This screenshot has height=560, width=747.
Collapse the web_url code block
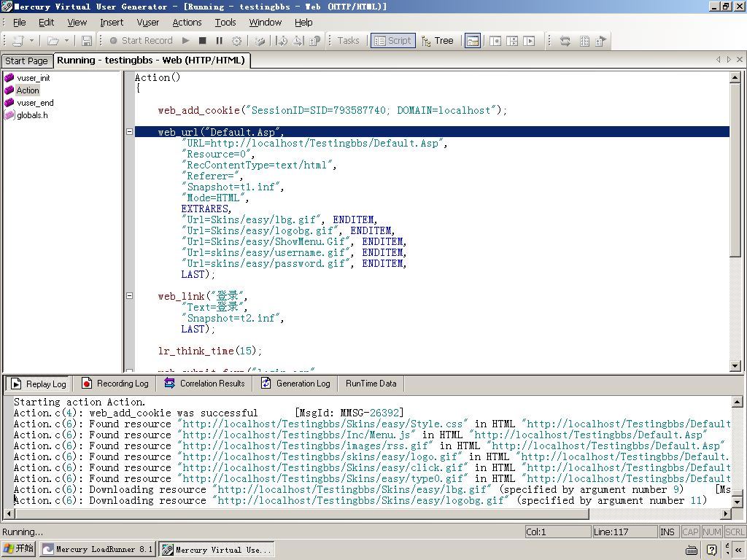tap(129, 131)
